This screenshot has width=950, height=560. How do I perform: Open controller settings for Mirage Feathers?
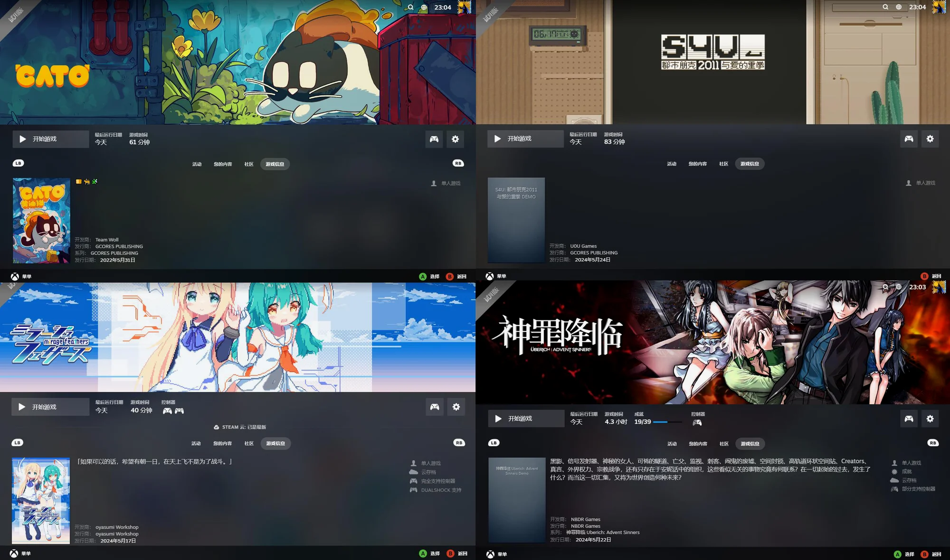(x=435, y=407)
